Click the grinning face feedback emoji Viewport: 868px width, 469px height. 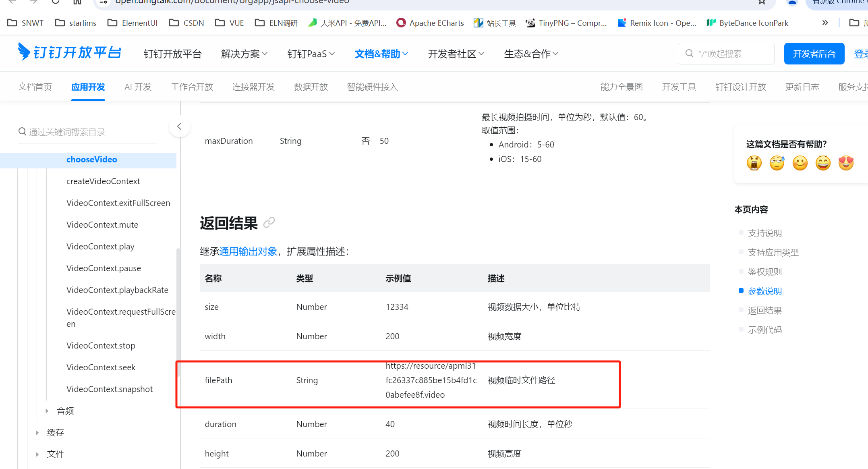(x=823, y=163)
